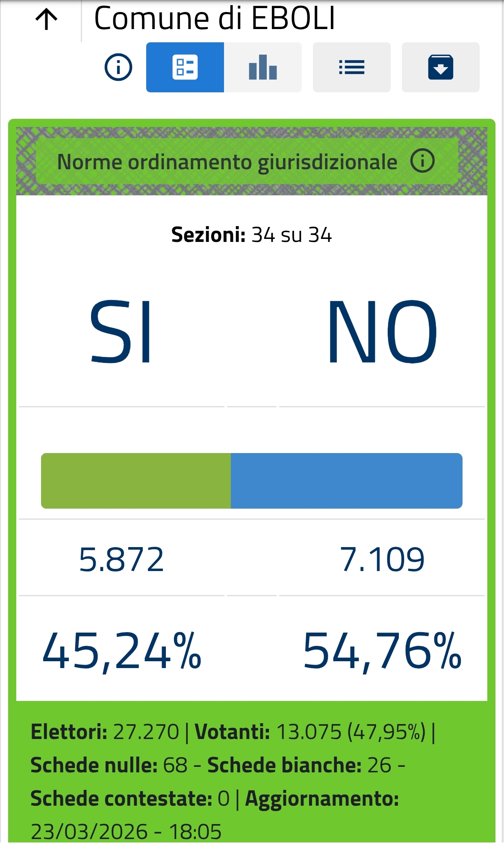Screen dimensions: 504x851
Task: Click the blue NO portion of bar
Action: [346, 480]
